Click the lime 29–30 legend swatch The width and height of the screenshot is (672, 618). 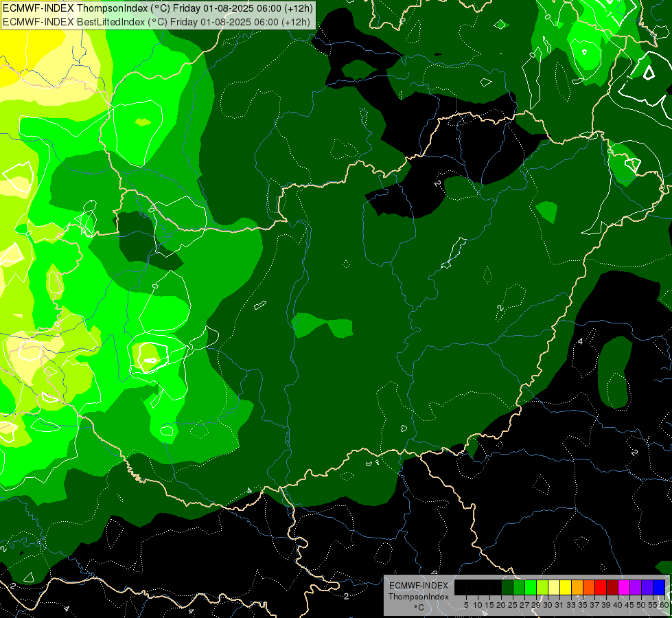click(x=542, y=587)
